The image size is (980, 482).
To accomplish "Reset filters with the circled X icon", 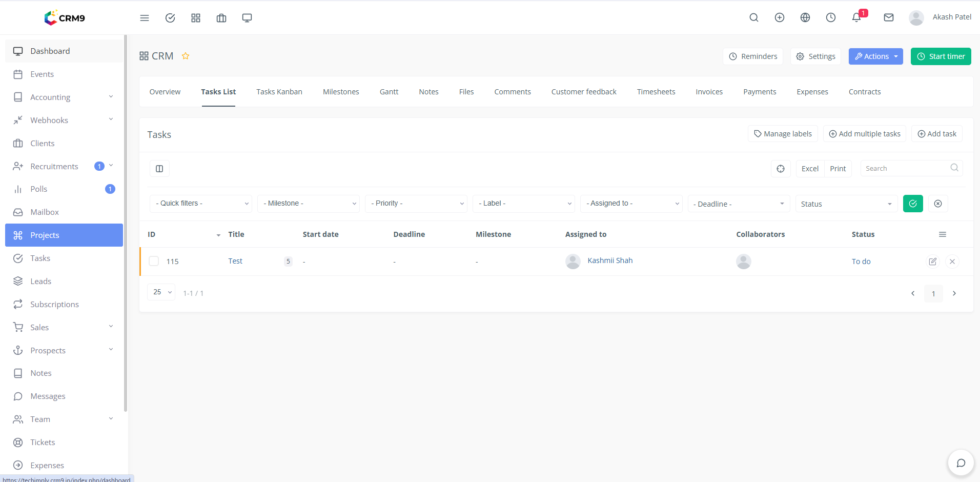I will tap(938, 204).
